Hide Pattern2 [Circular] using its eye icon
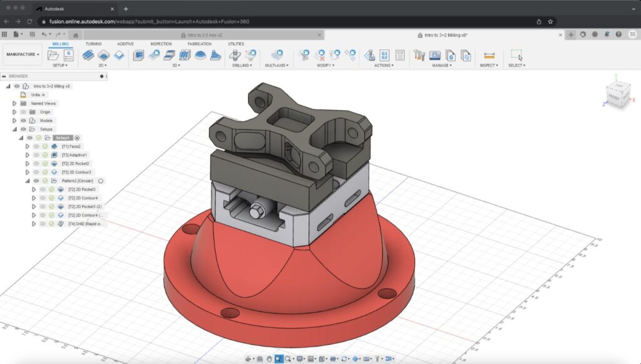This screenshot has height=364, width=641. (36, 181)
